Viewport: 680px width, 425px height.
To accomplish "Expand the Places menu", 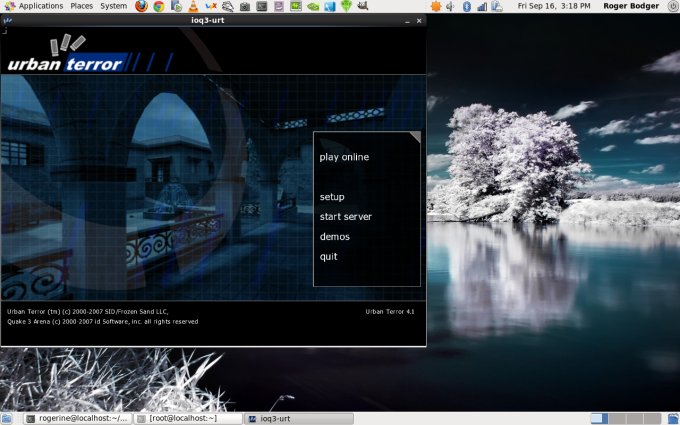I will (81, 6).
